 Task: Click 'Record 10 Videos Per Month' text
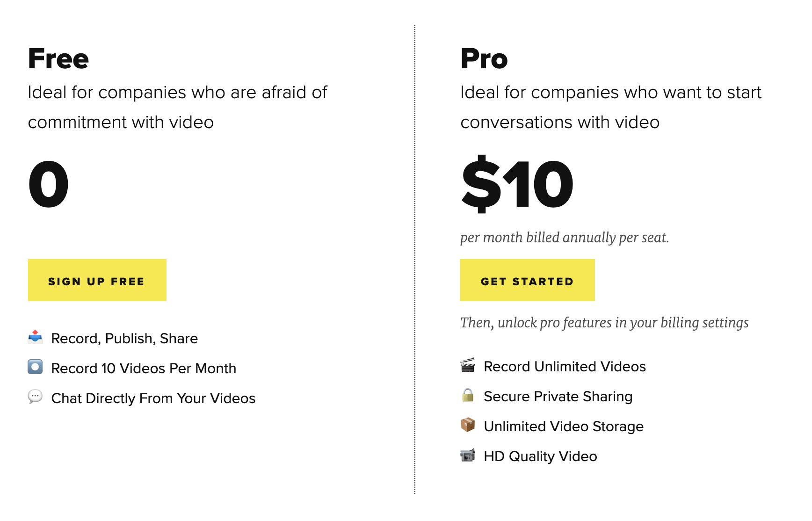[x=144, y=369]
